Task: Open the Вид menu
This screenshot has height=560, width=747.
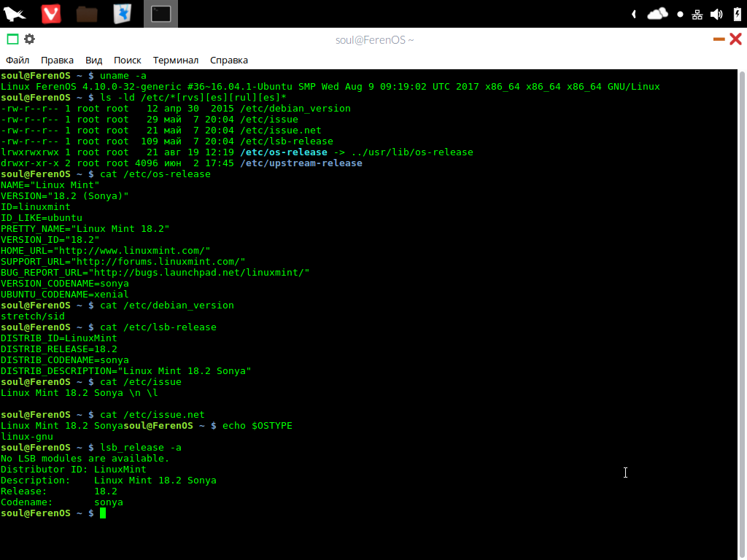Action: [94, 61]
